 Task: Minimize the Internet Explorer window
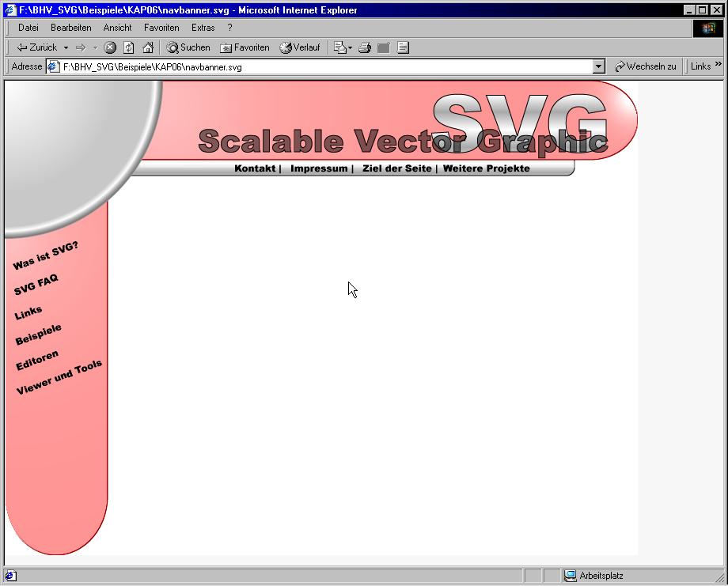point(689,10)
